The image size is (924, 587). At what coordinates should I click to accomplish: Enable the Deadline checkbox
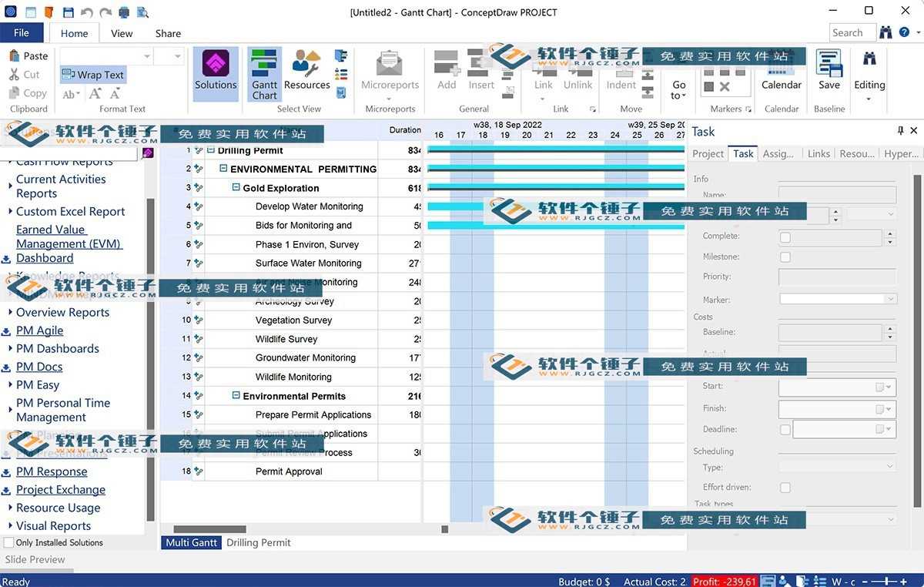click(x=785, y=429)
